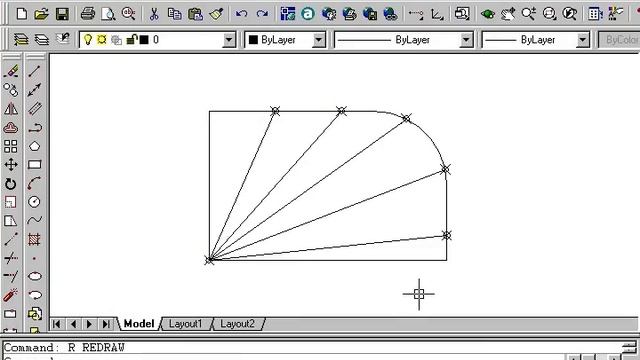Paste from clipboard icon

click(196, 14)
